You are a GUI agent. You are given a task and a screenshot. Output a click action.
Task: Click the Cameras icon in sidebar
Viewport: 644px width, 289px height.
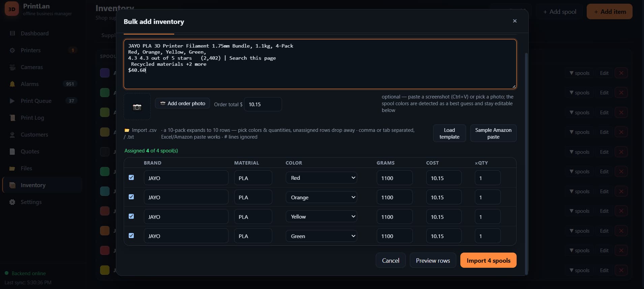12,67
